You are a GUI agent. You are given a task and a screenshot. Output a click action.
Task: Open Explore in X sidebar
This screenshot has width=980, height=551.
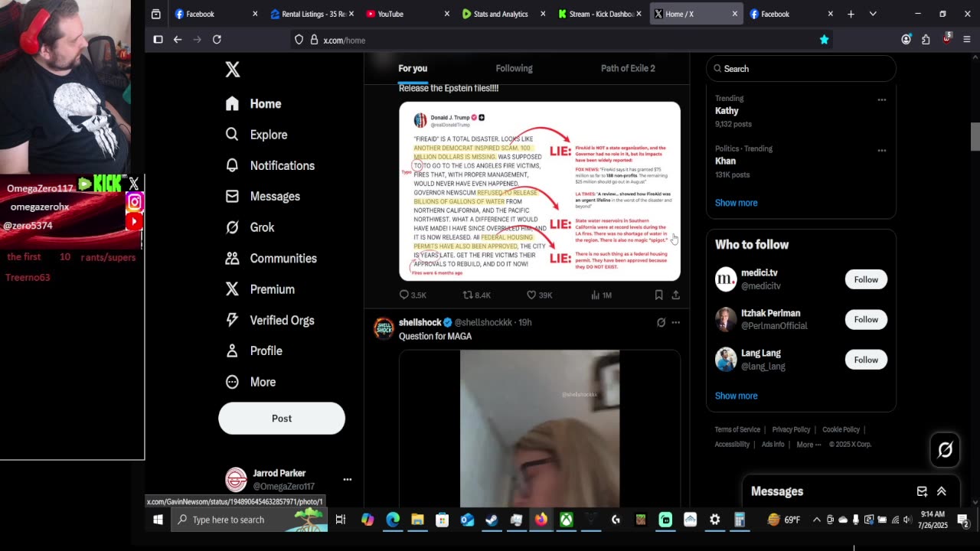pyautogui.click(x=256, y=135)
